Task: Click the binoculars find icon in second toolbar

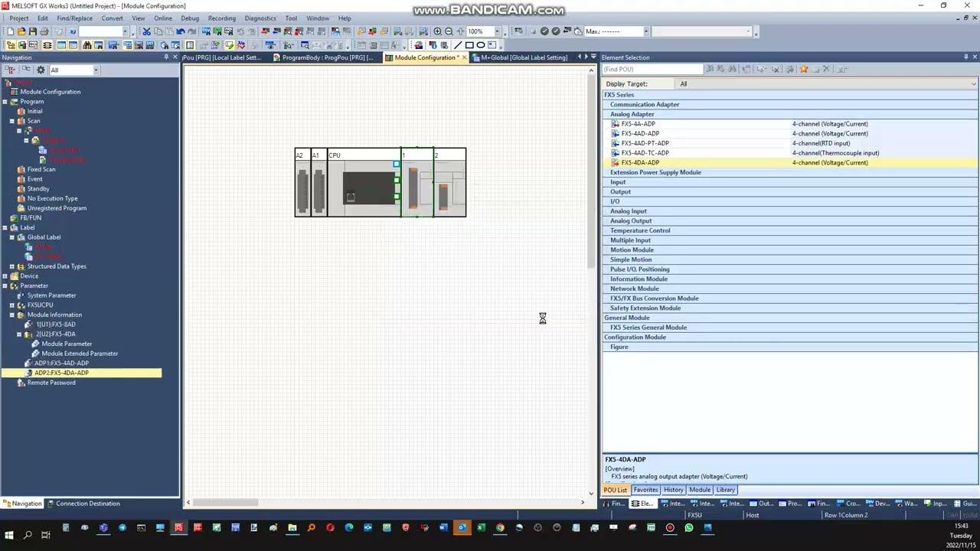Action: point(87,45)
